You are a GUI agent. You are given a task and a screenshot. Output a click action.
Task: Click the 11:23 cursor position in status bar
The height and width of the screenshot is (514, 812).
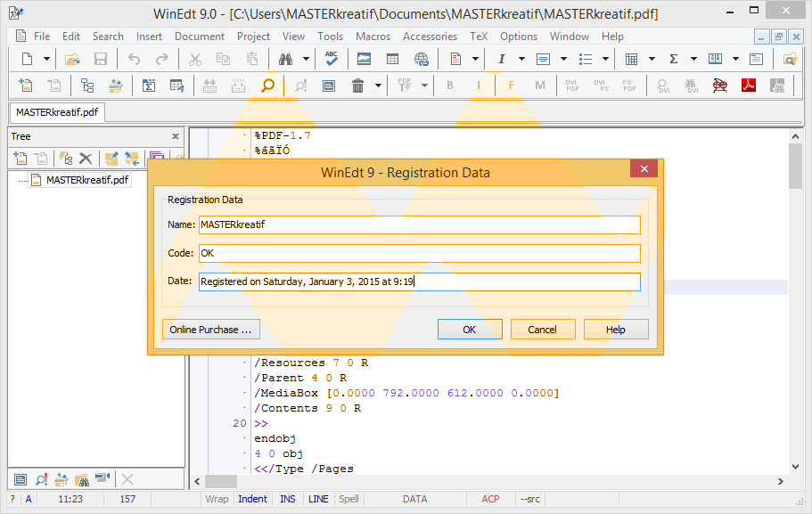(70, 499)
